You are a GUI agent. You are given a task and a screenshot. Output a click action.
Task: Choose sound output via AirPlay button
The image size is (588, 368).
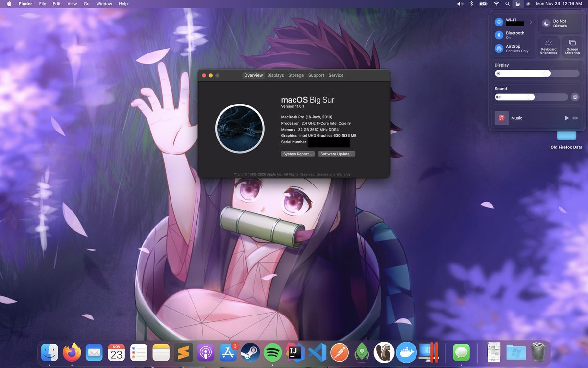[575, 97]
